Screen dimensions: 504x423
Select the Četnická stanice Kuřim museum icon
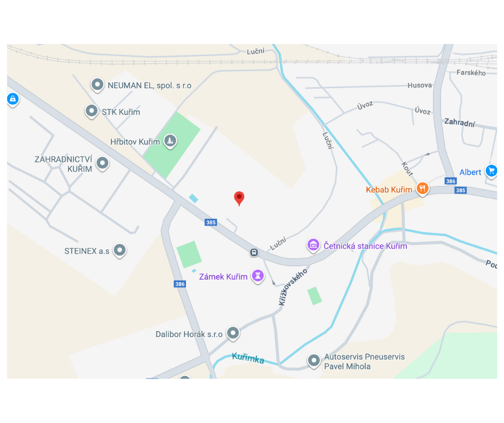pos(313,246)
